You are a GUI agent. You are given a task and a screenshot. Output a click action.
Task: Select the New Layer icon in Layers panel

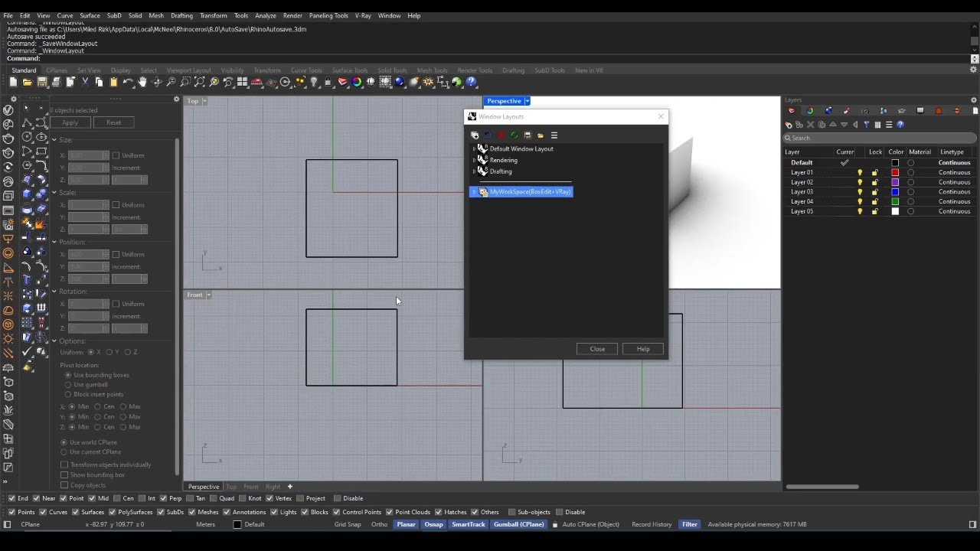click(788, 125)
